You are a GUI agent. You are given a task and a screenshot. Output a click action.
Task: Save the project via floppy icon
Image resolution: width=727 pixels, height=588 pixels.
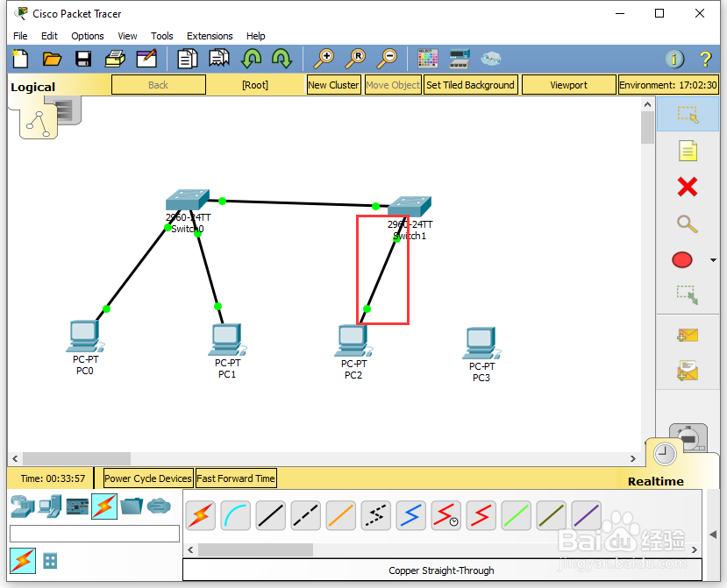[x=83, y=59]
